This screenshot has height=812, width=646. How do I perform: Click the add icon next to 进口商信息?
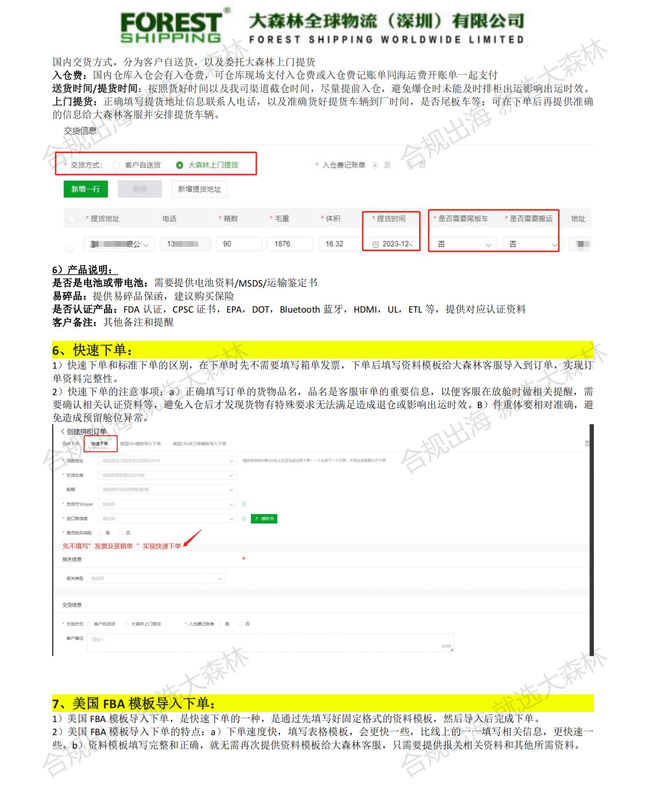[x=244, y=518]
